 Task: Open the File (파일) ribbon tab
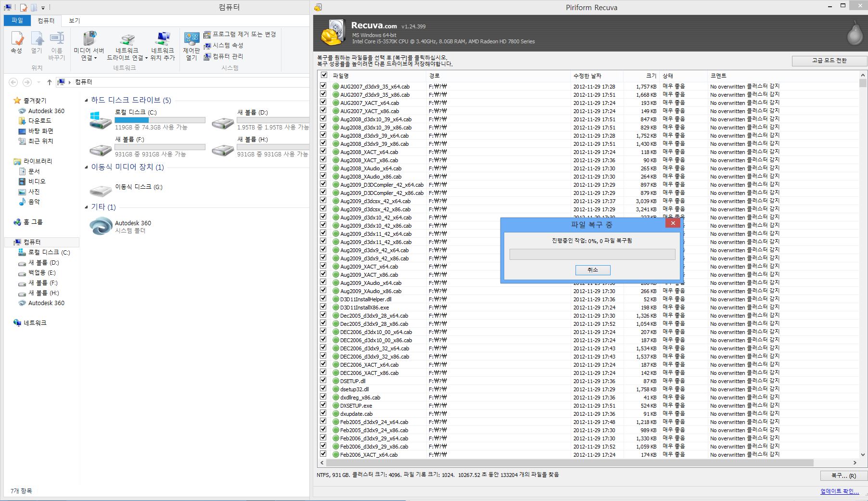[x=17, y=20]
